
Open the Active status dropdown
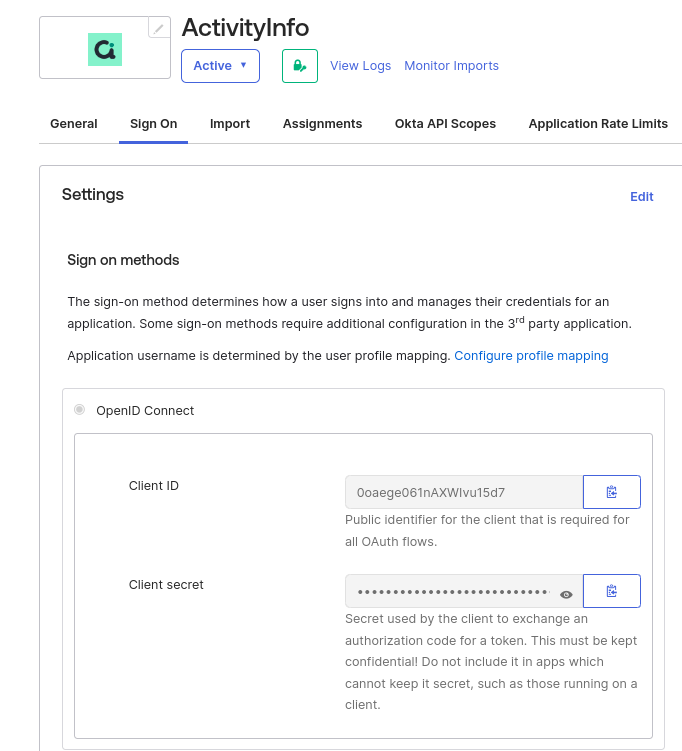[220, 66]
